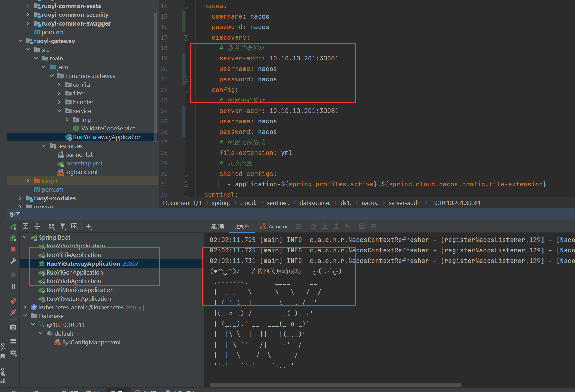Expand the target folder

pyautogui.click(x=28, y=181)
